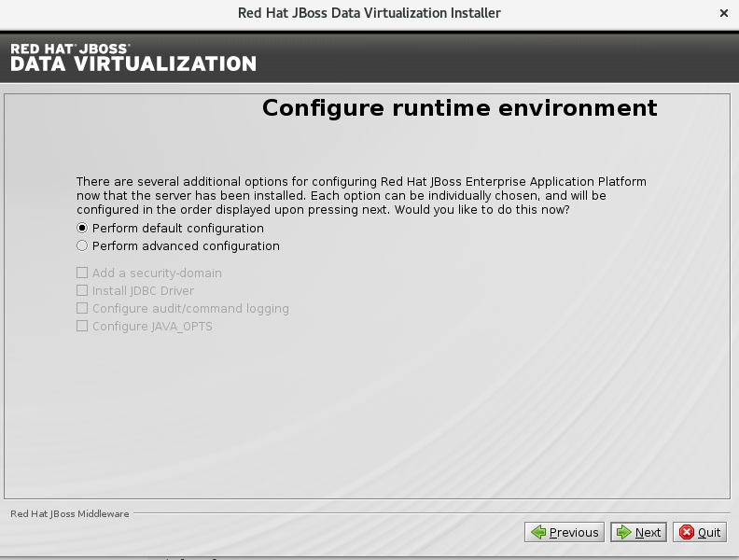Click the Red Hat JBoss Middleware label
The height and width of the screenshot is (560, 739).
pos(70,514)
